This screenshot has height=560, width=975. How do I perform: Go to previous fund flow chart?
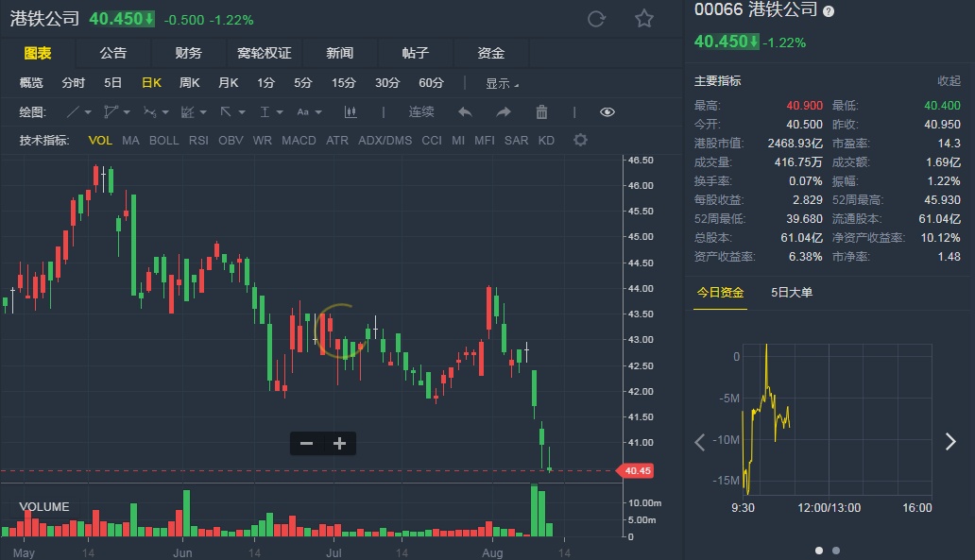[x=699, y=442]
